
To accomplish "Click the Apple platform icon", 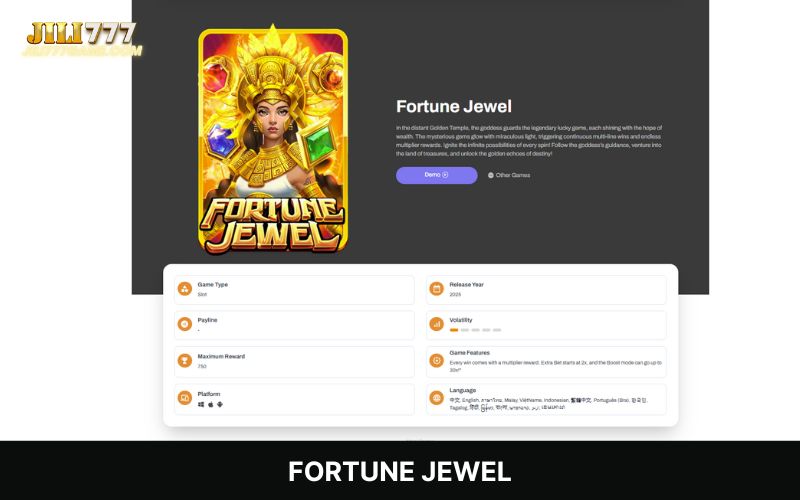I will (x=211, y=405).
